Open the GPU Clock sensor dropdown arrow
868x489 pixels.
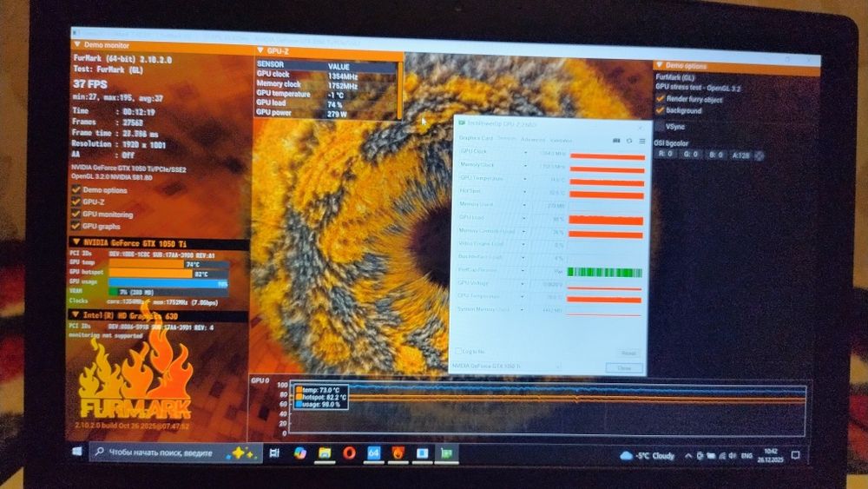[x=525, y=152]
